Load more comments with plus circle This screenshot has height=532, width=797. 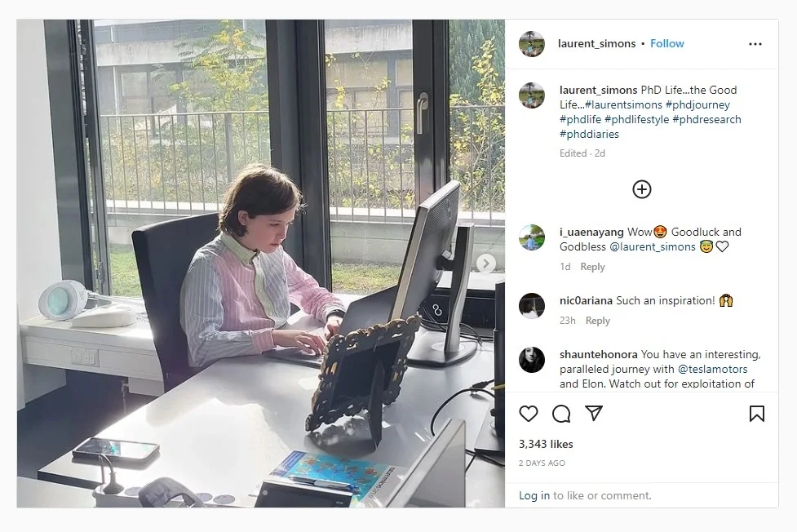642,189
